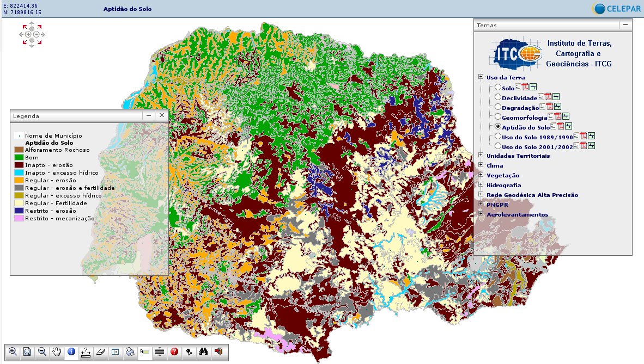The width and height of the screenshot is (644, 364).
Task: Select the Solo radio button
Action: [497, 88]
